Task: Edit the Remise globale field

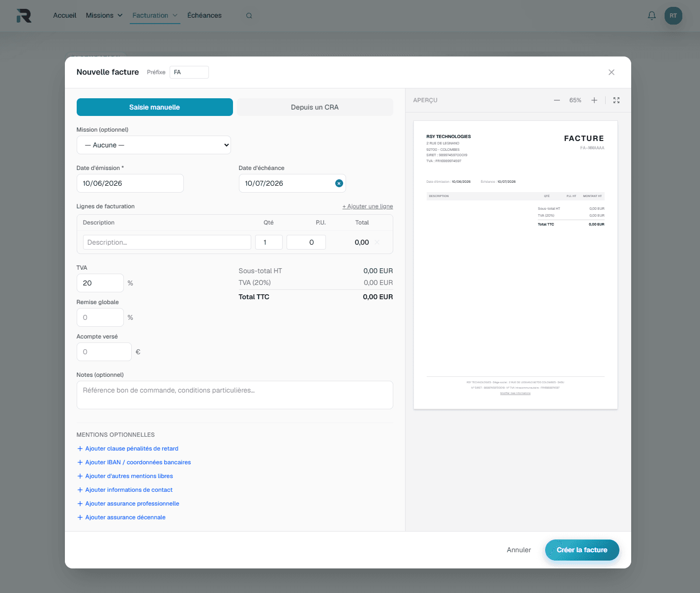Action: click(100, 317)
